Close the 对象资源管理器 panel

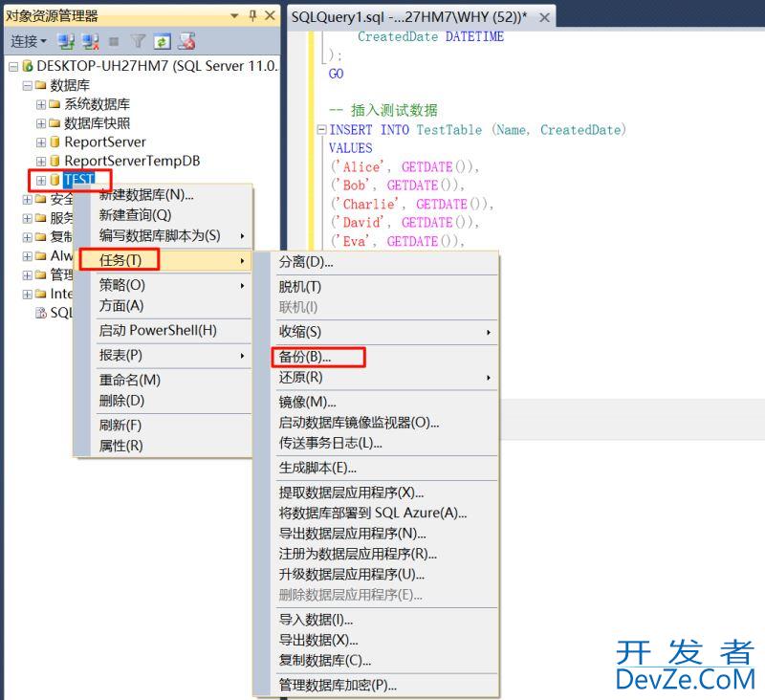270,16
